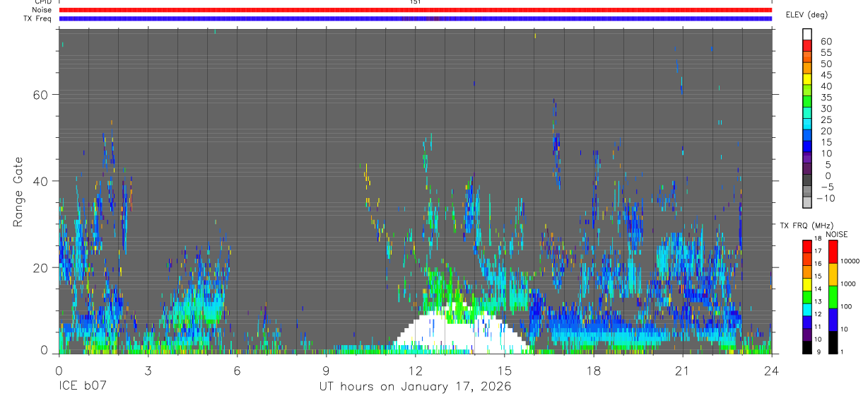
Task: Click the 'Noise' row label at top left
Action: coord(42,10)
